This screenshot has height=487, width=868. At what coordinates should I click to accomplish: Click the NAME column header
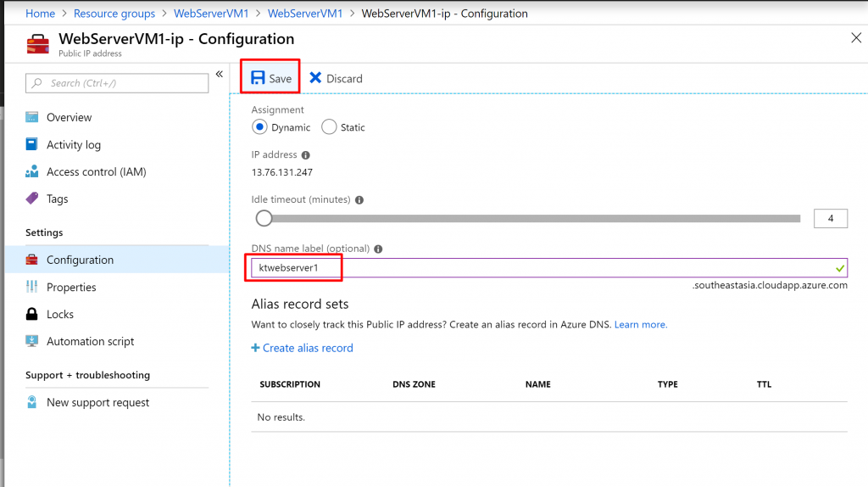538,384
